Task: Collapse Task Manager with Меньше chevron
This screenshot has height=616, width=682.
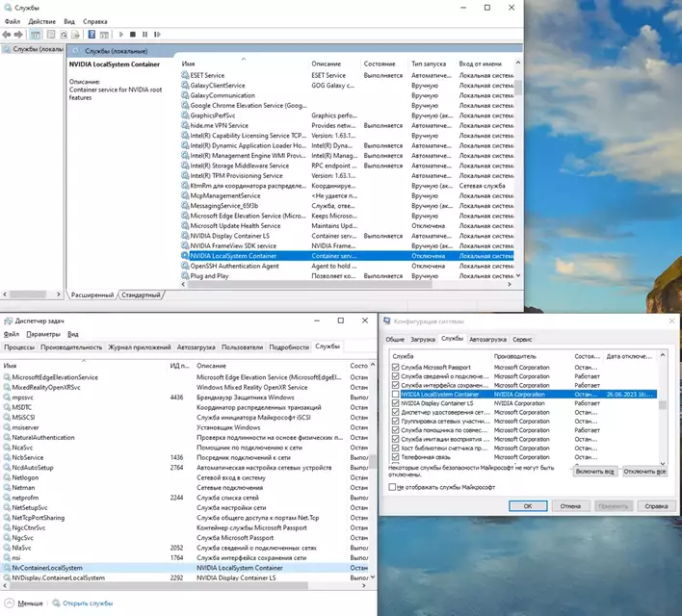Action: tap(9, 603)
